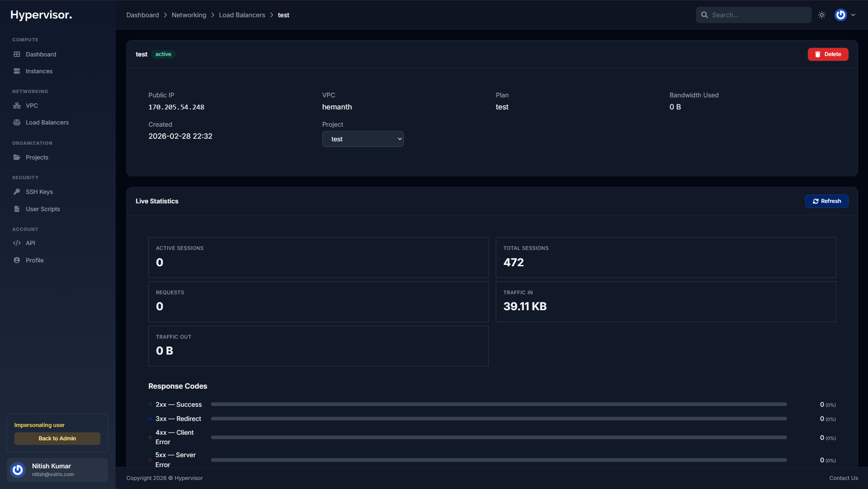The height and width of the screenshot is (489, 868).
Task: Toggle light mode with the sun icon
Action: point(821,15)
